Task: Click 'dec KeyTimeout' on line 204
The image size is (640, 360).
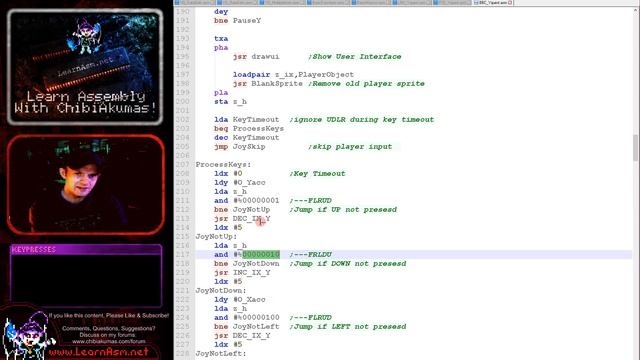Action: tap(247, 138)
